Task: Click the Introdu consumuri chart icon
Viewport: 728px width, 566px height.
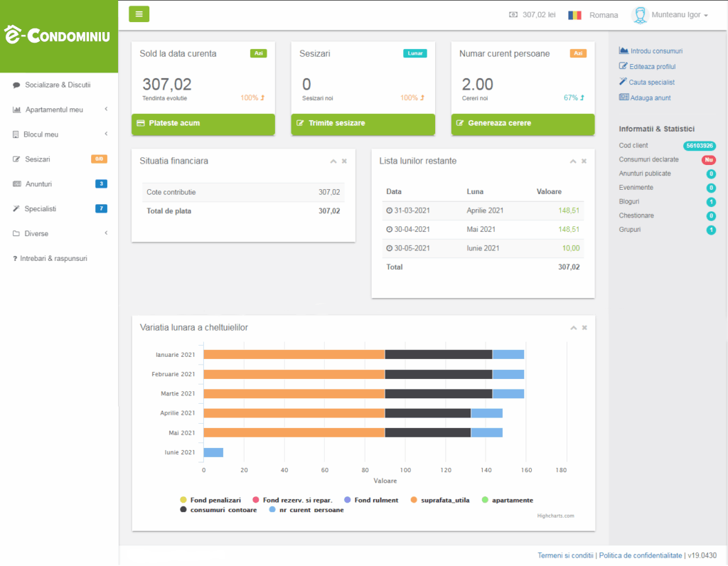Action: [623, 50]
